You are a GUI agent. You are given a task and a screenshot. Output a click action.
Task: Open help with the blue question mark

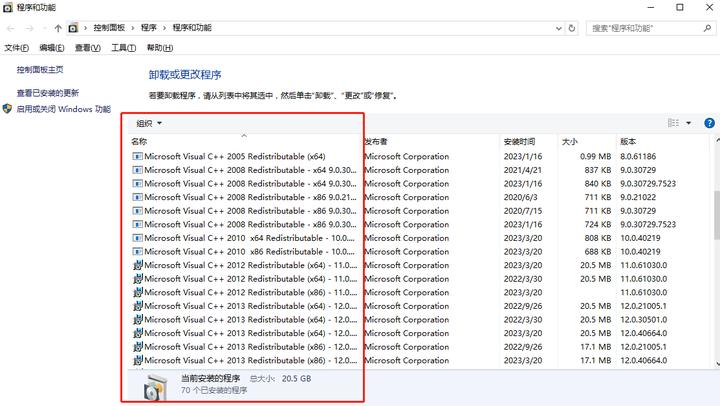point(709,123)
